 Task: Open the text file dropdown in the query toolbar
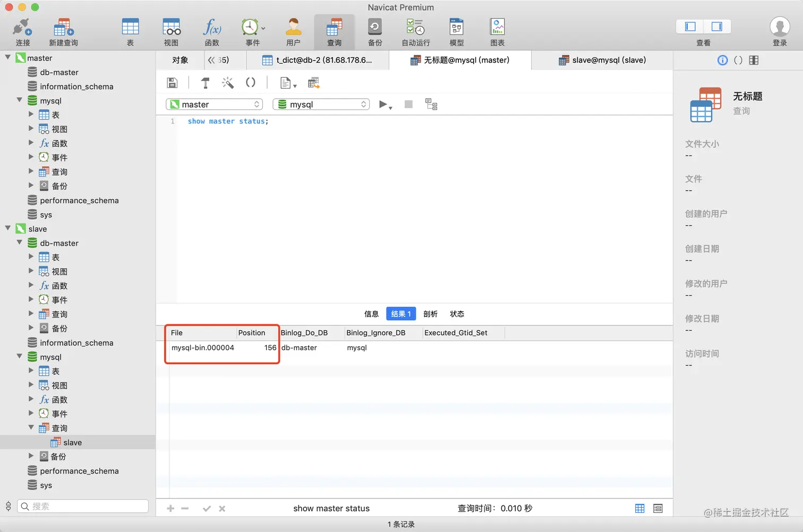pyautogui.click(x=288, y=83)
